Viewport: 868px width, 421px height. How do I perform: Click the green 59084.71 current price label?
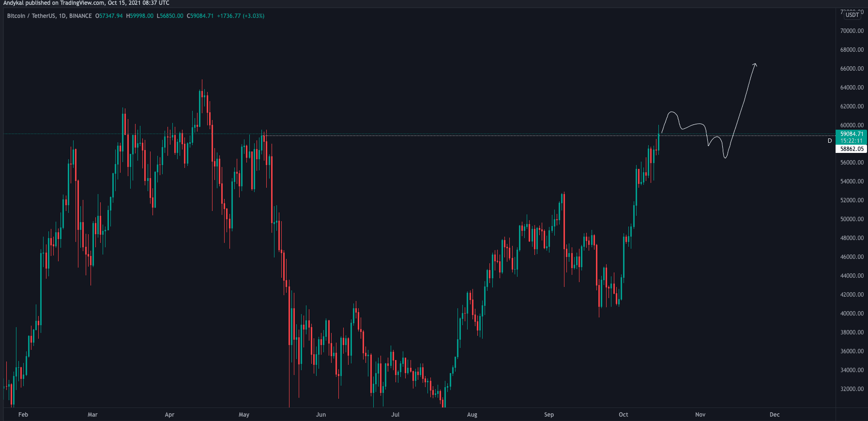[851, 134]
